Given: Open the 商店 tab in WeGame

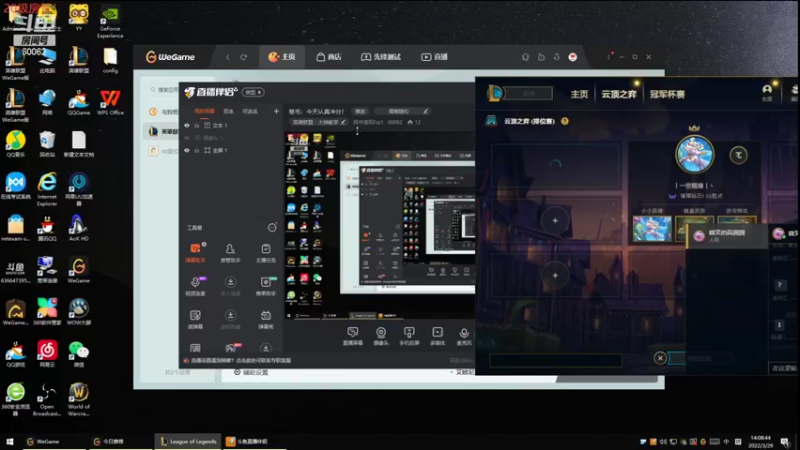Looking at the screenshot, I should click(329, 57).
